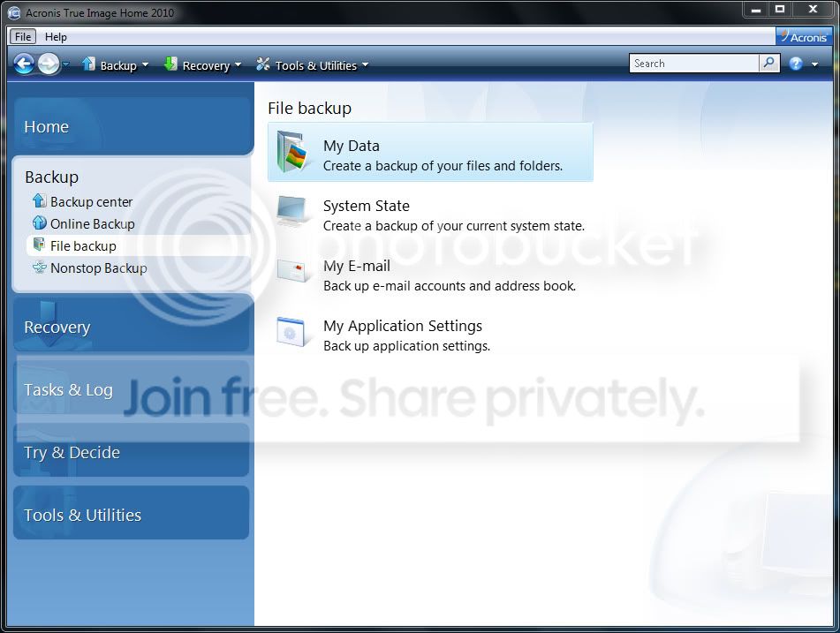Click the search magnifier button
Viewport: 840px width, 633px height.
769,64
